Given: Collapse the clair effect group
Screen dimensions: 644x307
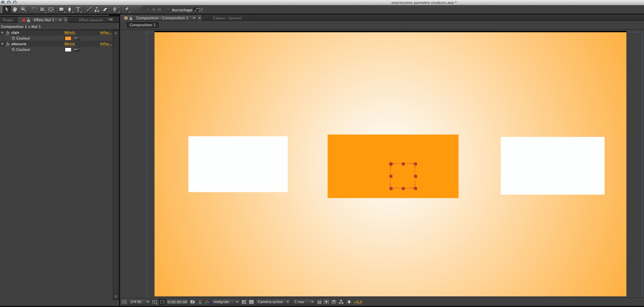Looking at the screenshot, I should (x=3, y=33).
